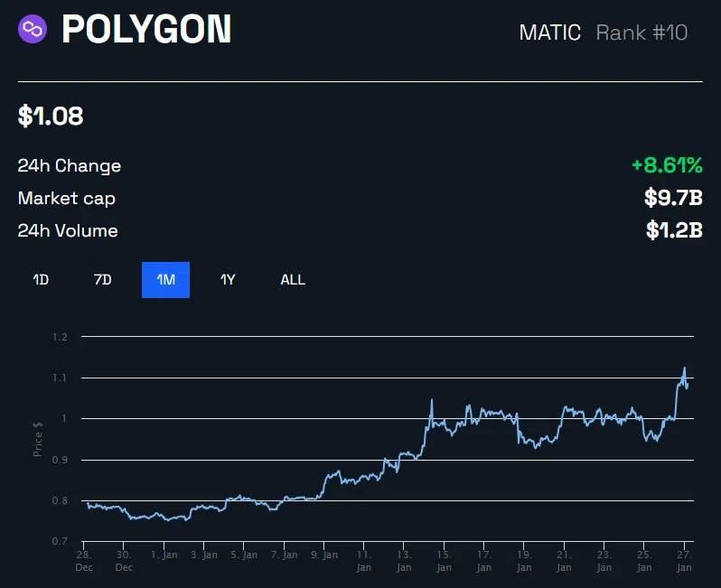This screenshot has height=588, width=721.
Task: Click the 25. Jan date label
Action: pos(644,561)
